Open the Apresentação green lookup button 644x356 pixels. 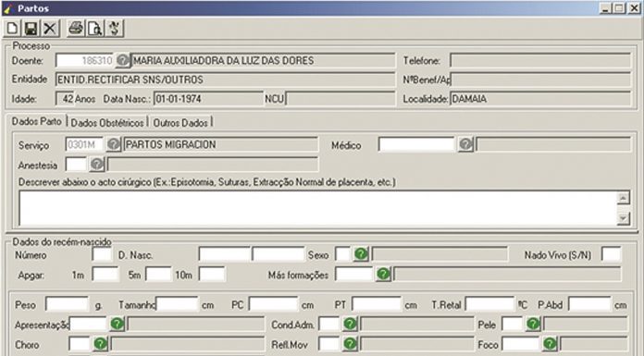(x=118, y=324)
